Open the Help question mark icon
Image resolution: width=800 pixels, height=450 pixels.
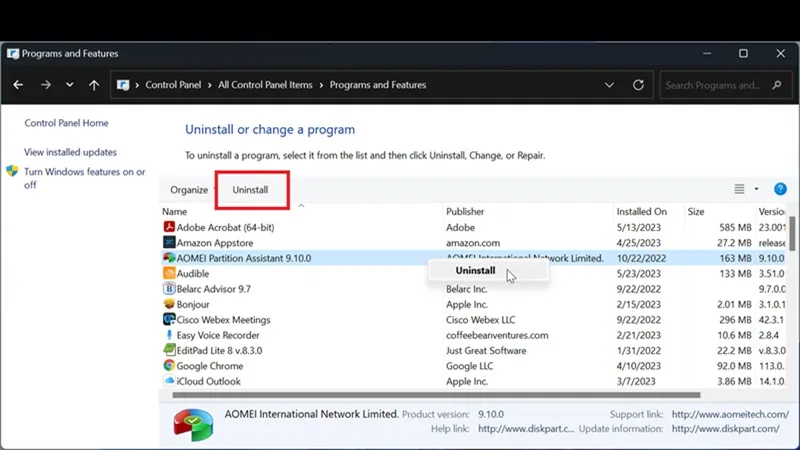point(780,189)
